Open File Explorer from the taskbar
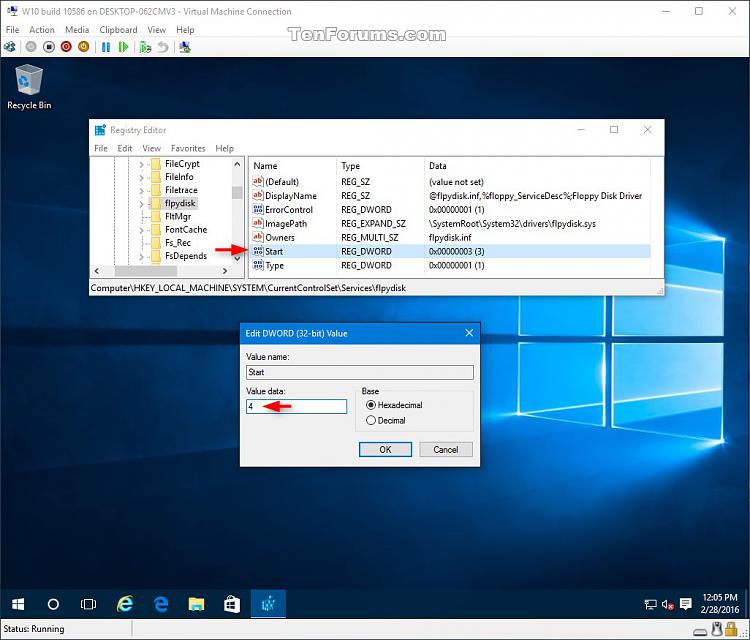 [196, 604]
